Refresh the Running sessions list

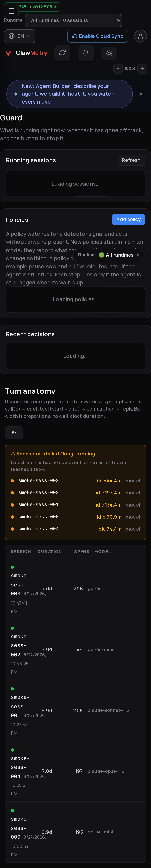131,160
